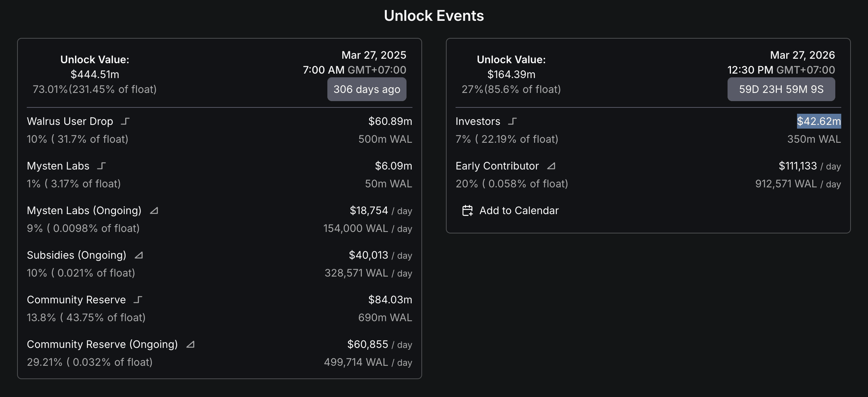
Task: Click the Mar 27, 2026 date text
Action: click(802, 55)
